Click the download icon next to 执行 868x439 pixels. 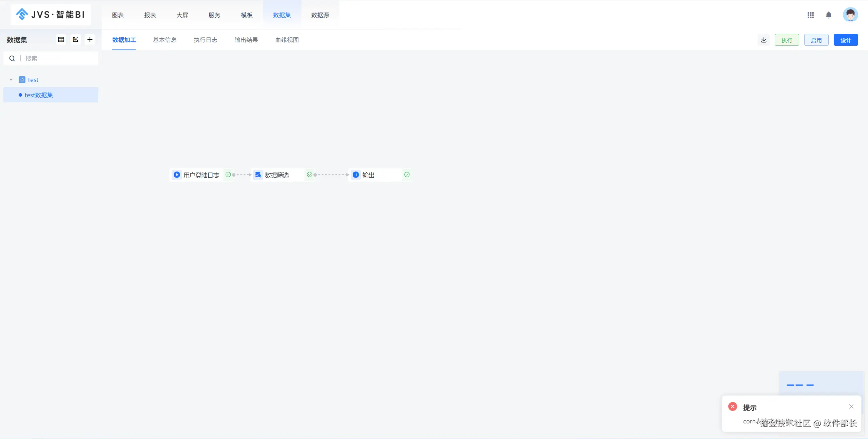coord(764,40)
